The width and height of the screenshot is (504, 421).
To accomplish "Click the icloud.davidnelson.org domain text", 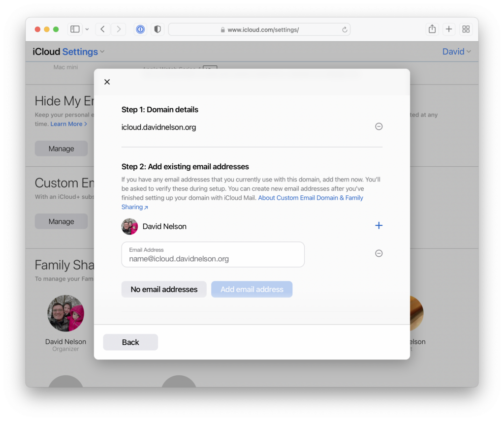I will (159, 127).
